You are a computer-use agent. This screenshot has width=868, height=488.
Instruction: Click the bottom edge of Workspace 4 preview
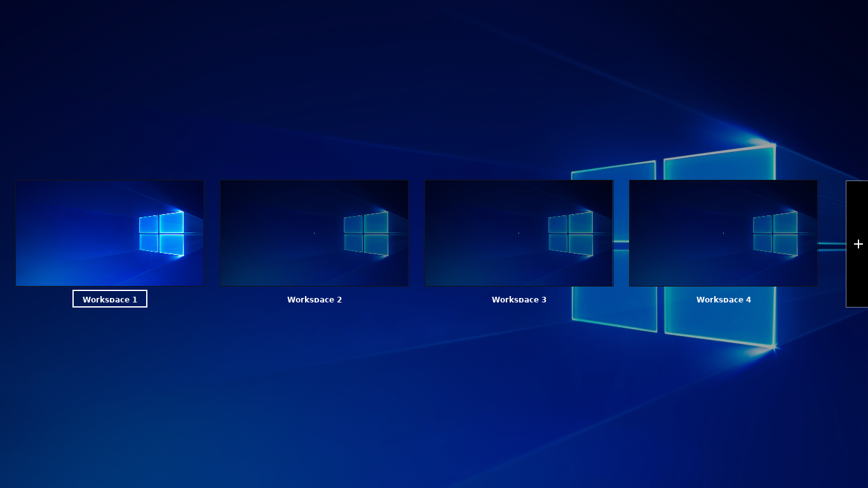pyautogui.click(x=723, y=286)
